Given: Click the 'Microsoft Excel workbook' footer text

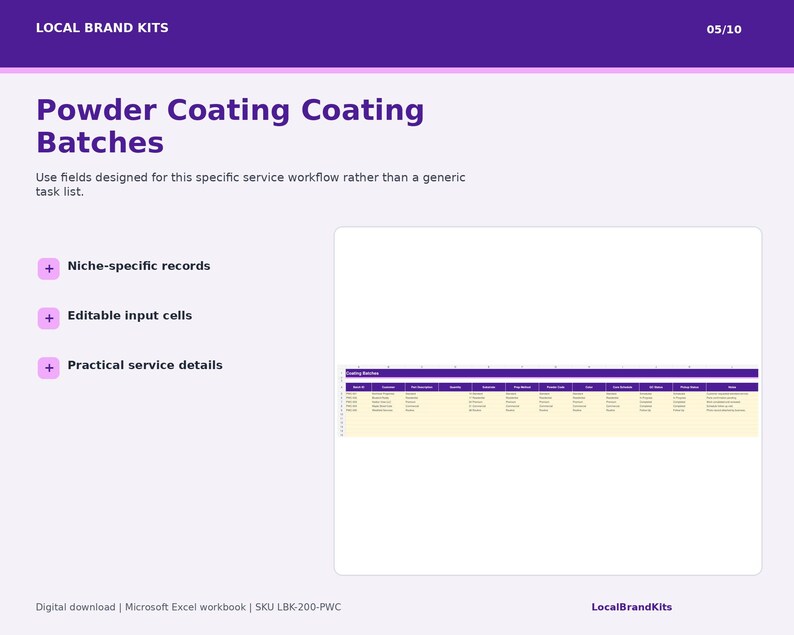Looking at the screenshot, I should click(185, 607).
